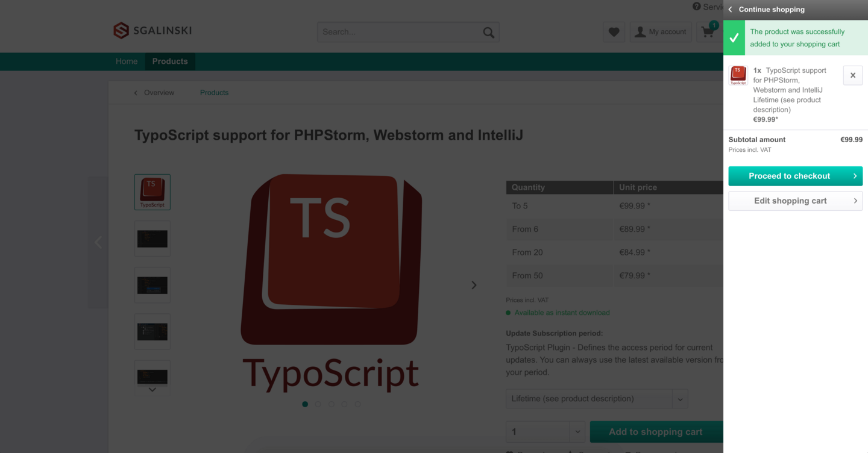The image size is (868, 453).
Task: Click the €89.99 unit price
Action: [635, 229]
